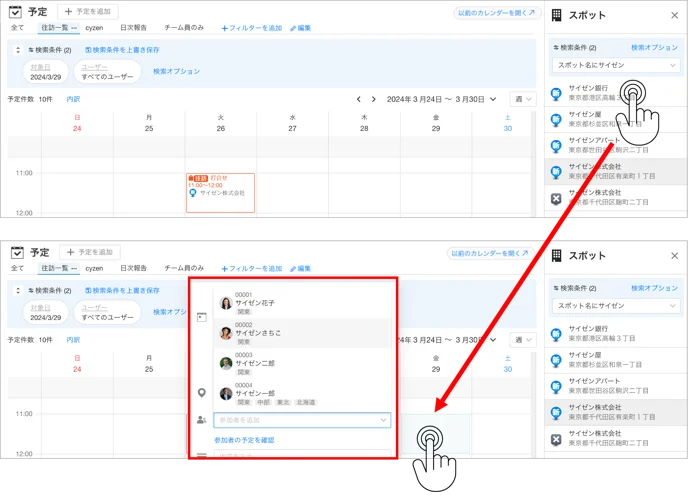Switch to cyzen tab in upper screenshot
The height and width of the screenshot is (496, 688).
(94, 28)
